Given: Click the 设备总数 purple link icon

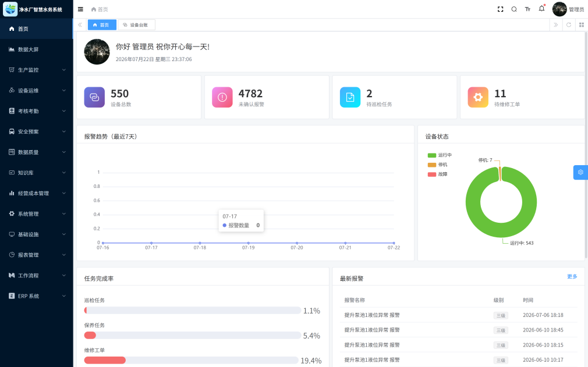Looking at the screenshot, I should coord(94,97).
